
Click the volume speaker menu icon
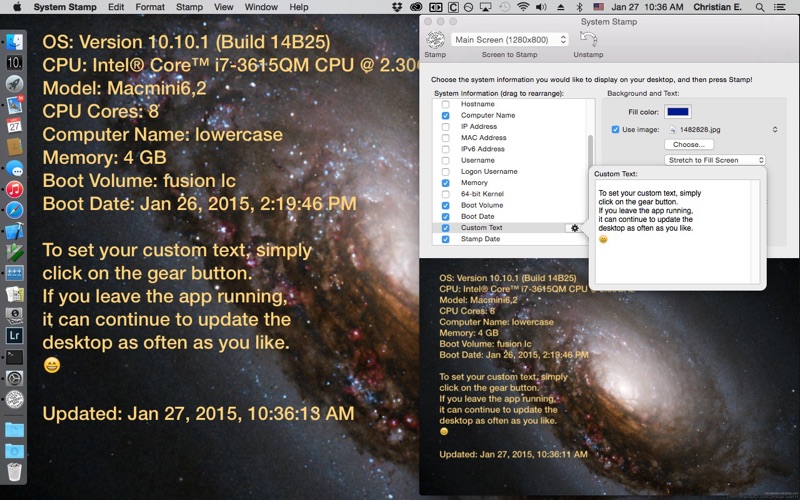click(541, 7)
